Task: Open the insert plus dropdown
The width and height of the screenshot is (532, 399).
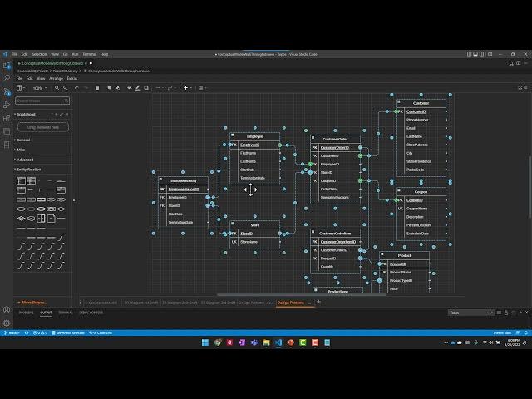Action: point(187,88)
